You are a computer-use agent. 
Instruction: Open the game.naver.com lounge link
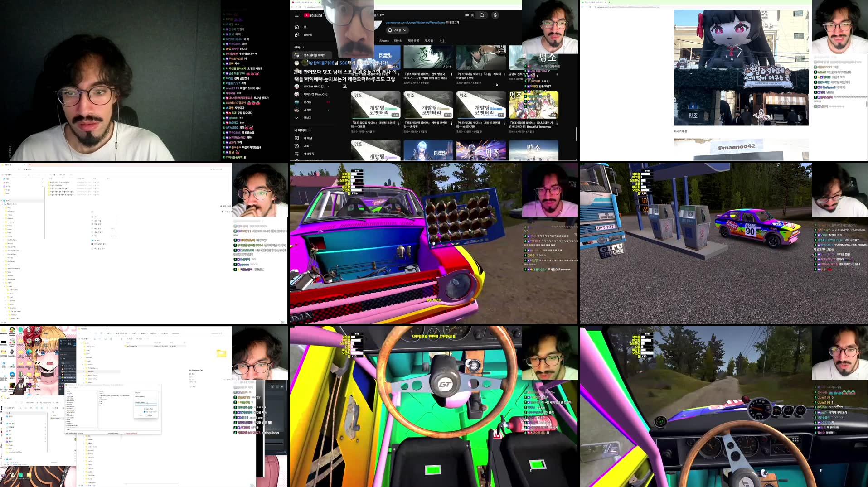pos(415,22)
